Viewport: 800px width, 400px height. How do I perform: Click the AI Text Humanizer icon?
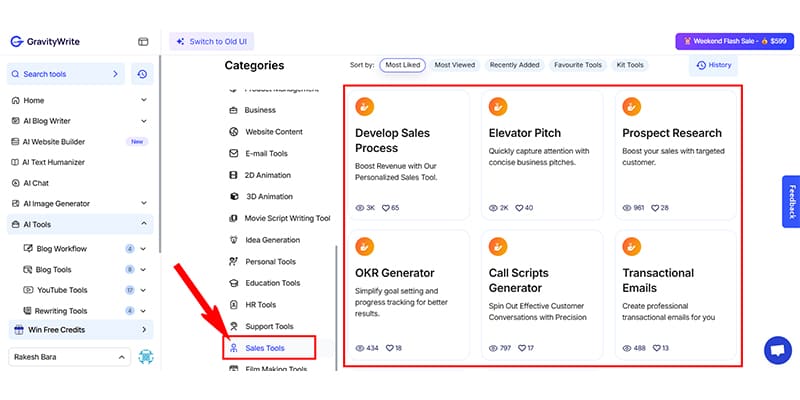[x=15, y=162]
